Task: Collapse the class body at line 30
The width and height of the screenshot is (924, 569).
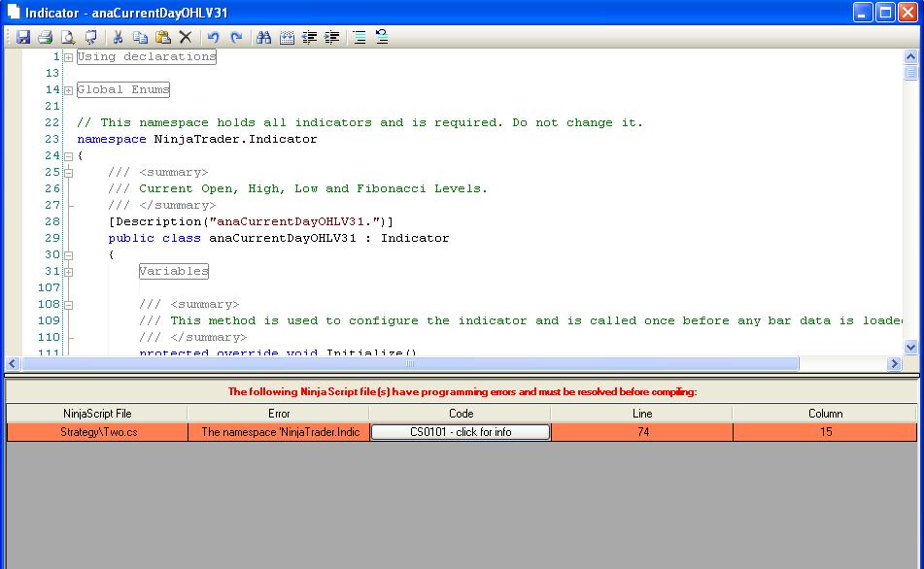Action: 68,255
